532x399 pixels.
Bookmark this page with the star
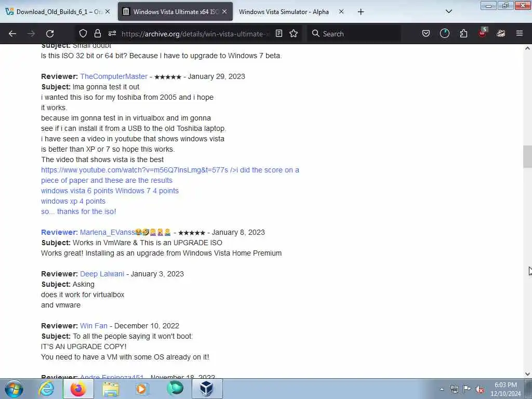click(x=294, y=33)
